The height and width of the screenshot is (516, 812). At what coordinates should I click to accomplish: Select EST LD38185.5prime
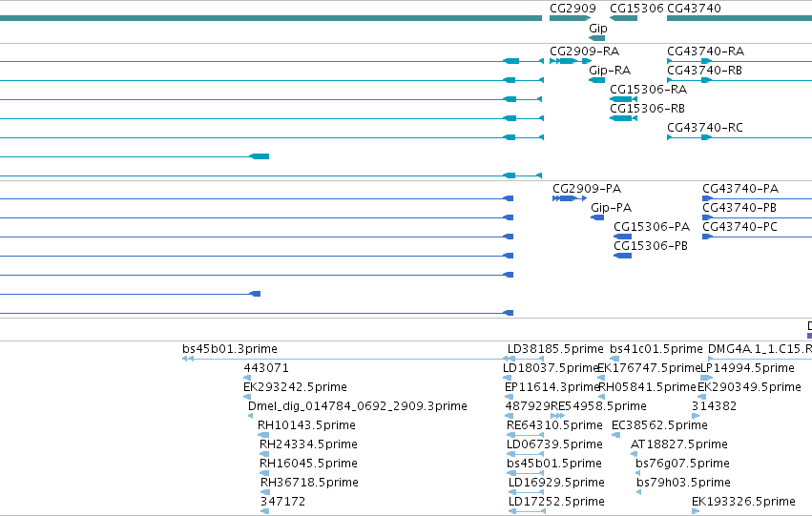[x=555, y=349]
